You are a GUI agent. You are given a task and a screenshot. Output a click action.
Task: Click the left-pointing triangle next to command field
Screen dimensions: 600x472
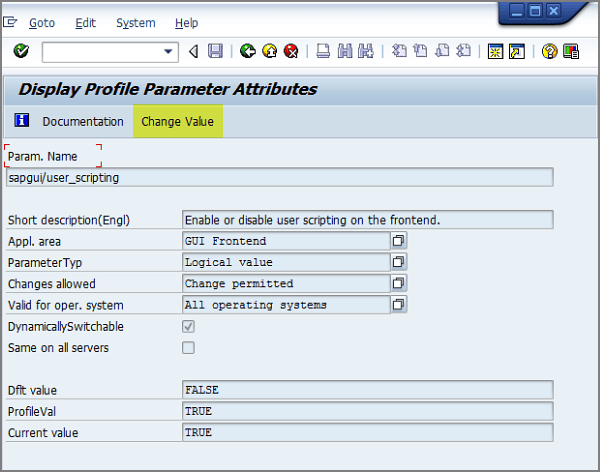[194, 51]
